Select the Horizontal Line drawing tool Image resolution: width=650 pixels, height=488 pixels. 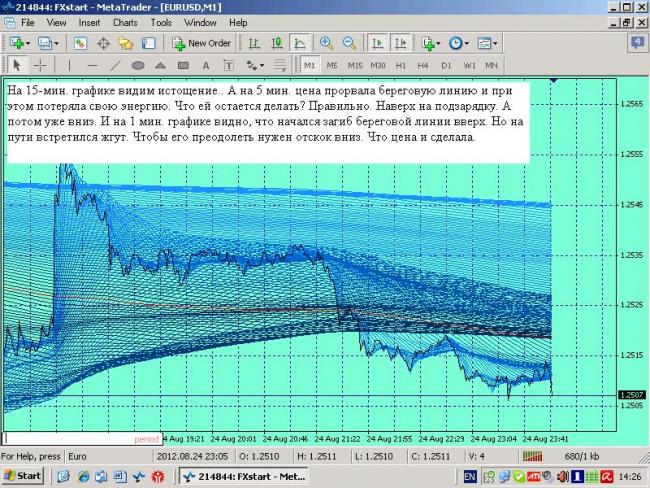(x=92, y=66)
